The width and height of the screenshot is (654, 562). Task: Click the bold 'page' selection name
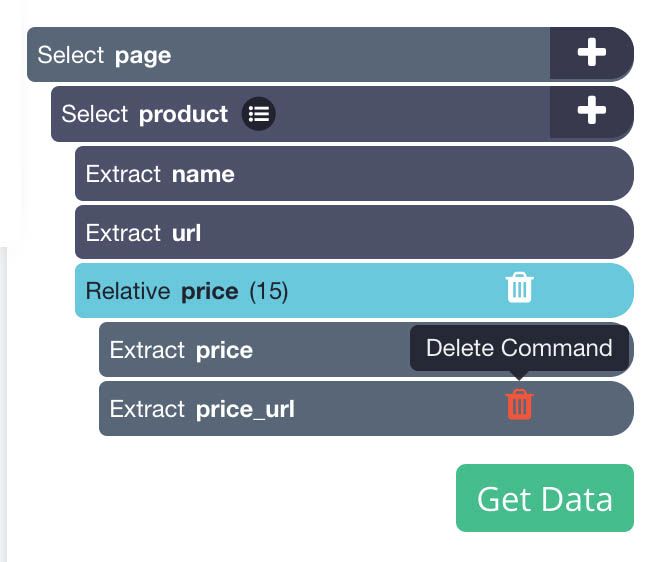(x=143, y=56)
